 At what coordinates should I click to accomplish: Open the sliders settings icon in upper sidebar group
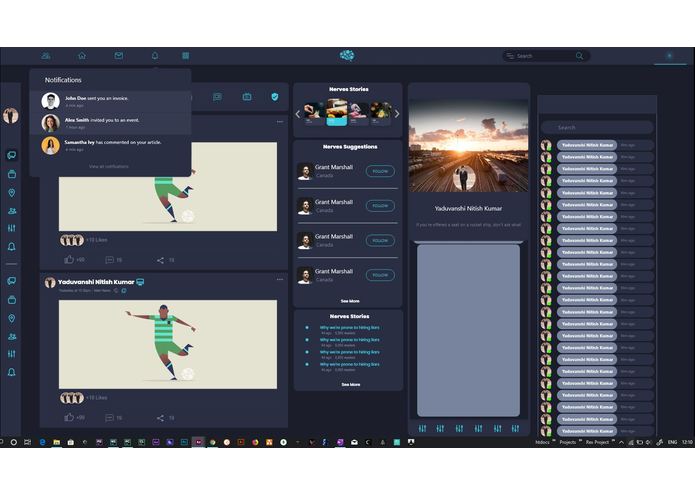click(12, 228)
